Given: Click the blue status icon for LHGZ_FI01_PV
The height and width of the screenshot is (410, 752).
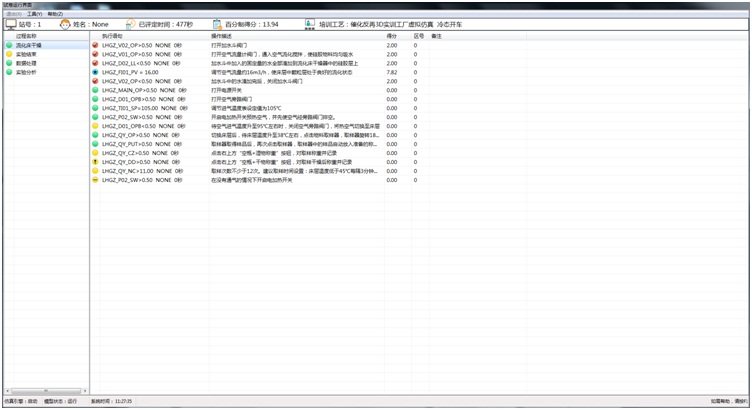Looking at the screenshot, I should coord(95,72).
